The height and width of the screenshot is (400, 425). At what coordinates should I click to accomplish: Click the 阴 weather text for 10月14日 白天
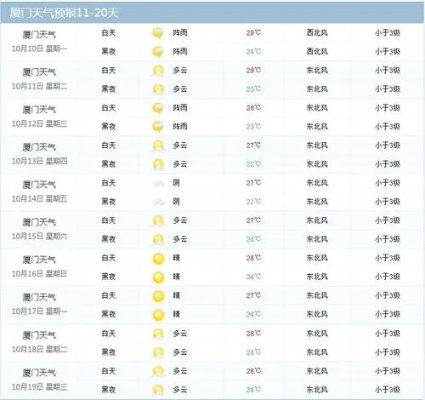tap(176, 183)
